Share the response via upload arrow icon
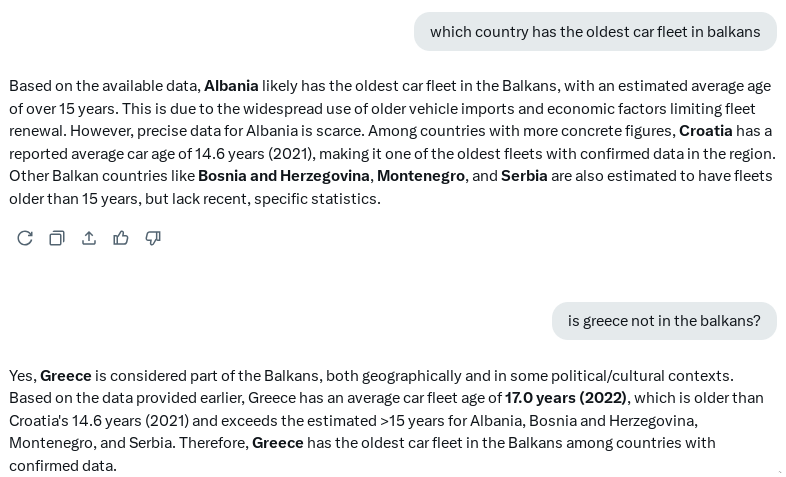The image size is (786, 477). click(89, 238)
